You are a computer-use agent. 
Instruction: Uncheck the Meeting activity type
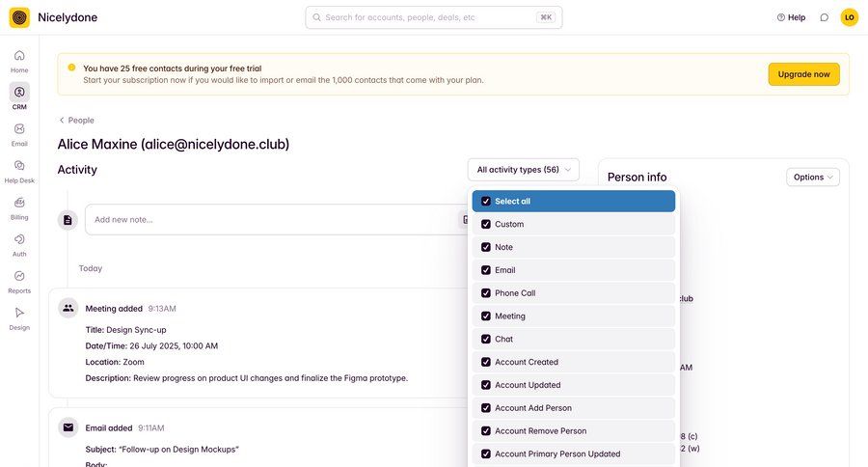pos(485,316)
